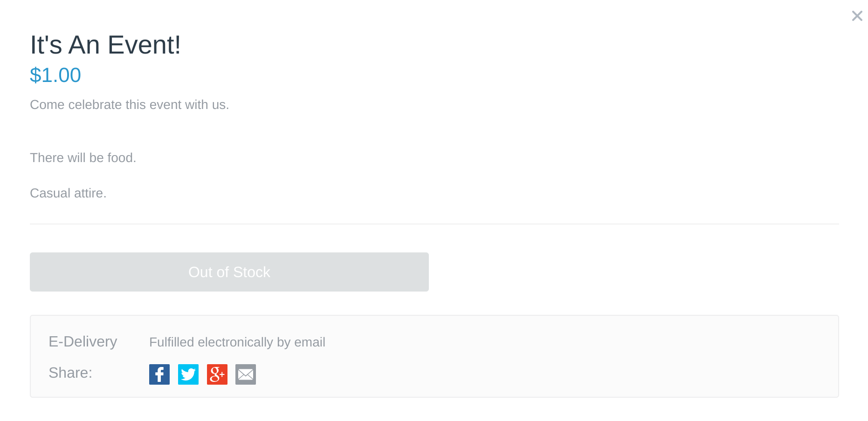This screenshot has height=421, width=868.
Task: Click "Fulfilled electronically by email" text
Action: (237, 342)
